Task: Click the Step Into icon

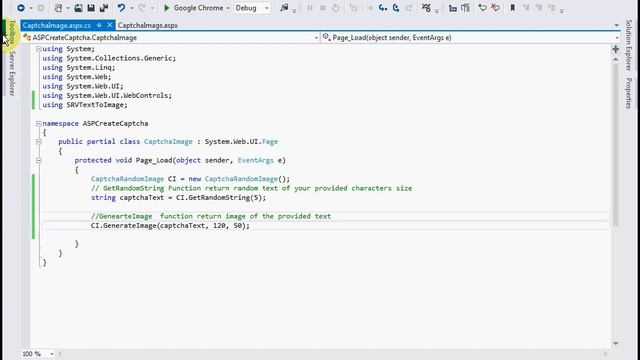Action: click(x=382, y=8)
